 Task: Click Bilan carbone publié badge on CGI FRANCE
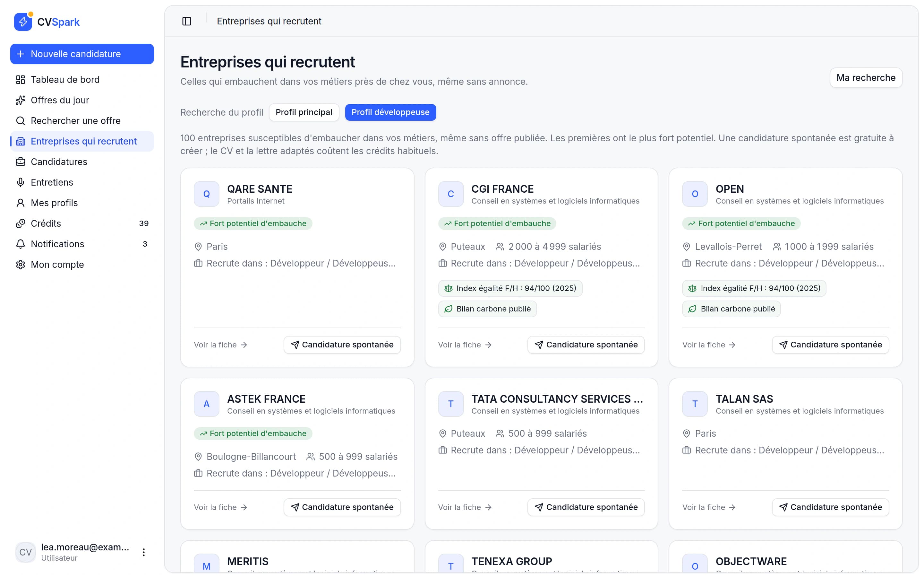(x=488, y=309)
